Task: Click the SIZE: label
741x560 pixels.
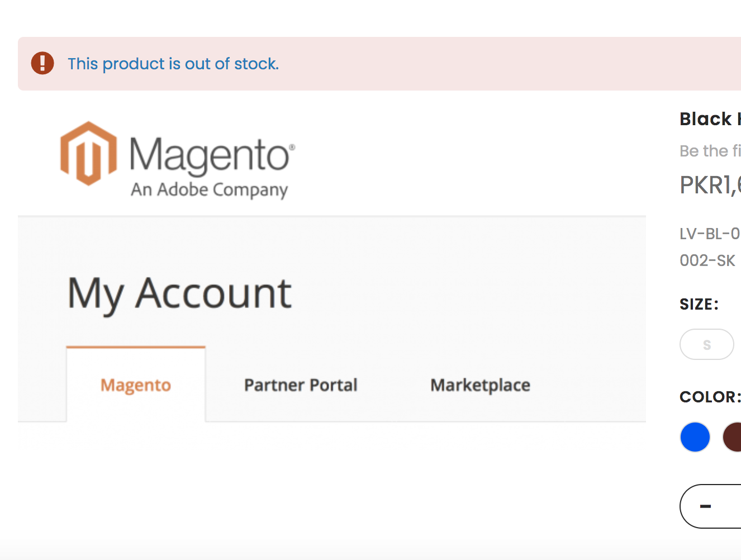Action: click(699, 303)
